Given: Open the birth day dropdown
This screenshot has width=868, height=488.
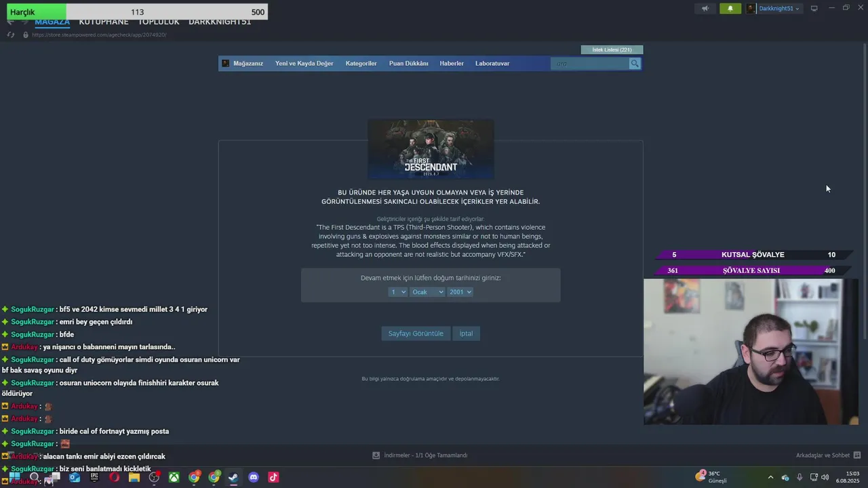Looking at the screenshot, I should point(398,292).
